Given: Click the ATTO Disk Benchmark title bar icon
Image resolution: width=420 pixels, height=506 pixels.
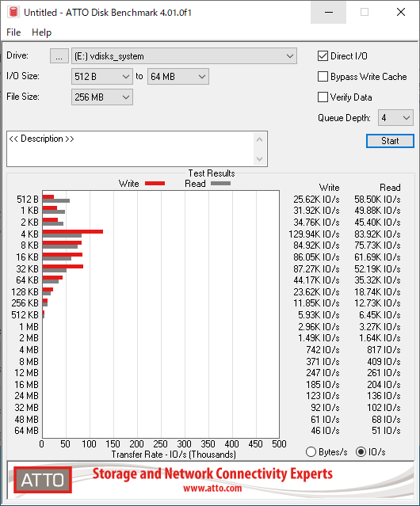Looking at the screenshot, I should coord(13,12).
